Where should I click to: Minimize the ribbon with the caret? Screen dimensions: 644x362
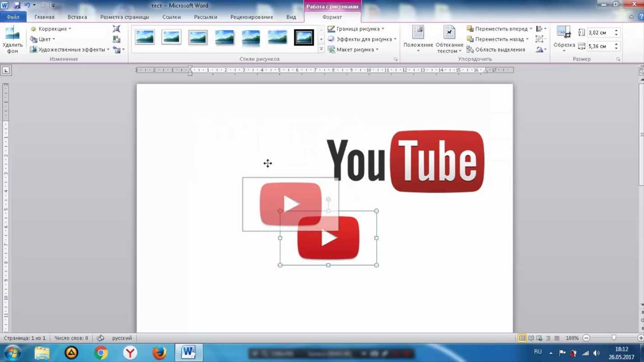(x=631, y=17)
